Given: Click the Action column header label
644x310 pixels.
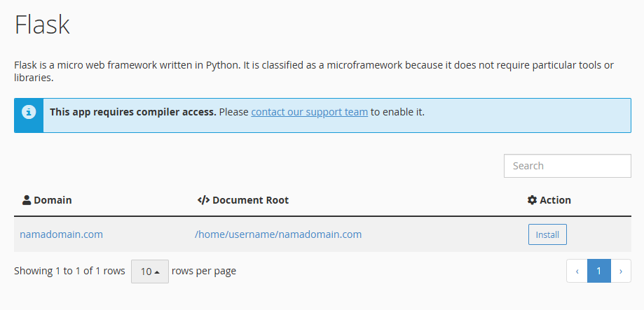Looking at the screenshot, I should 549,200.
